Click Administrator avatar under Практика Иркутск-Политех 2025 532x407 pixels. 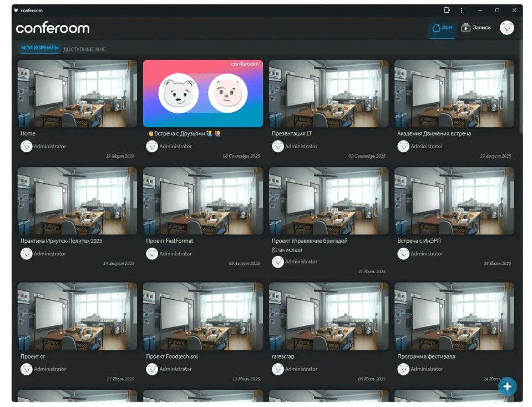[x=27, y=254]
